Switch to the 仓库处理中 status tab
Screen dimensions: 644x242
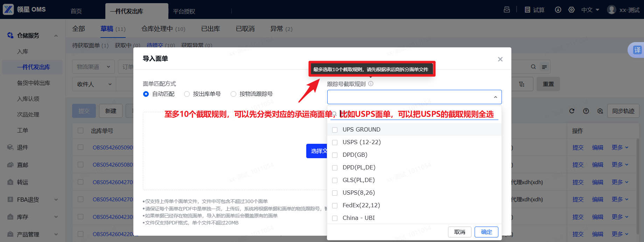[163, 29]
